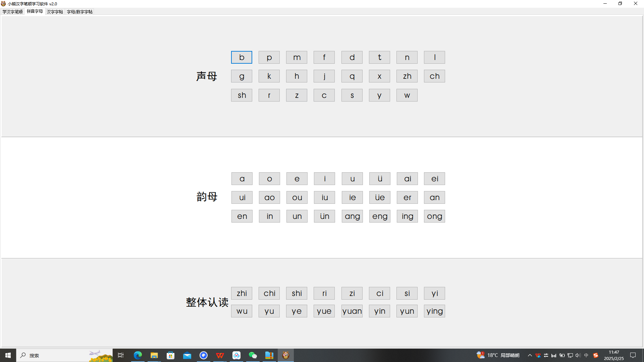Open WeChat from the taskbar
Image resolution: width=644 pixels, height=362 pixels.
pyautogui.click(x=253, y=355)
